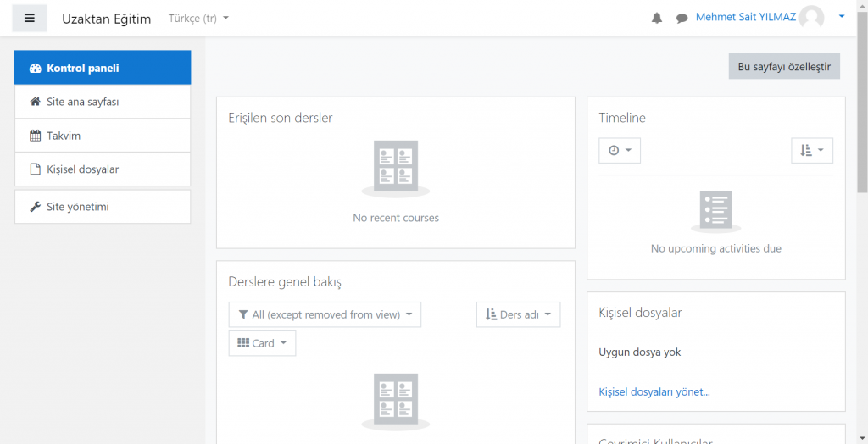This screenshot has height=444, width=868.
Task: Click the file icon beside Kişisel dosyalar
Action: click(36, 169)
